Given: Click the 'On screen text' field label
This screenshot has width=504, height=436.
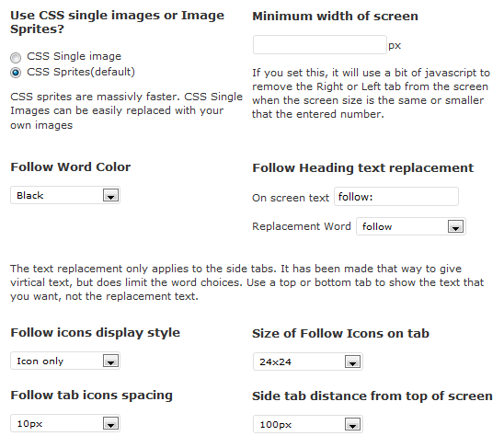Looking at the screenshot, I should point(291,198).
